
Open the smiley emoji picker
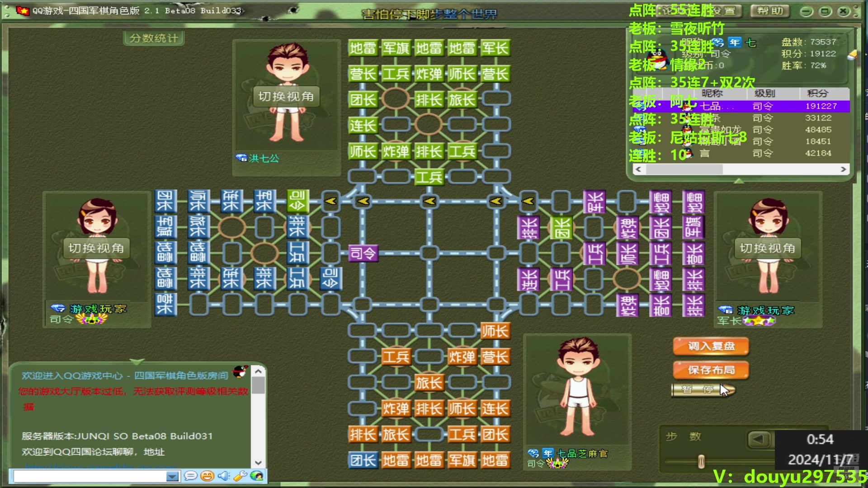[207, 476]
